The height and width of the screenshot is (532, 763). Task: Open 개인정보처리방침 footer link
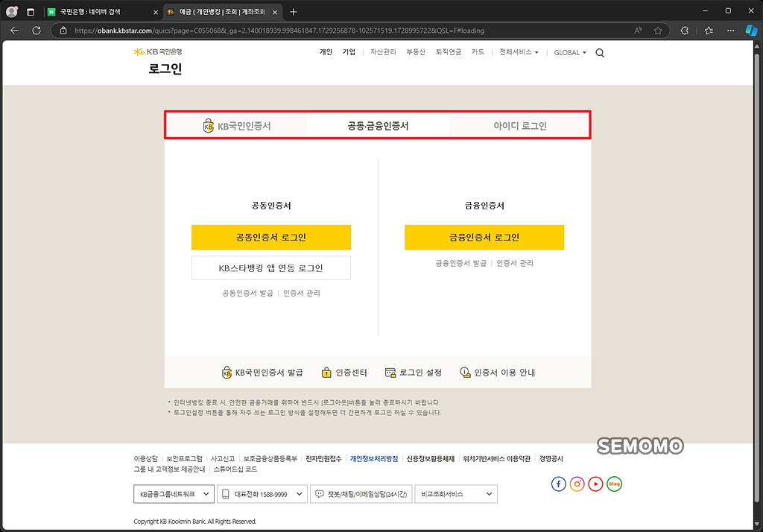[374, 458]
